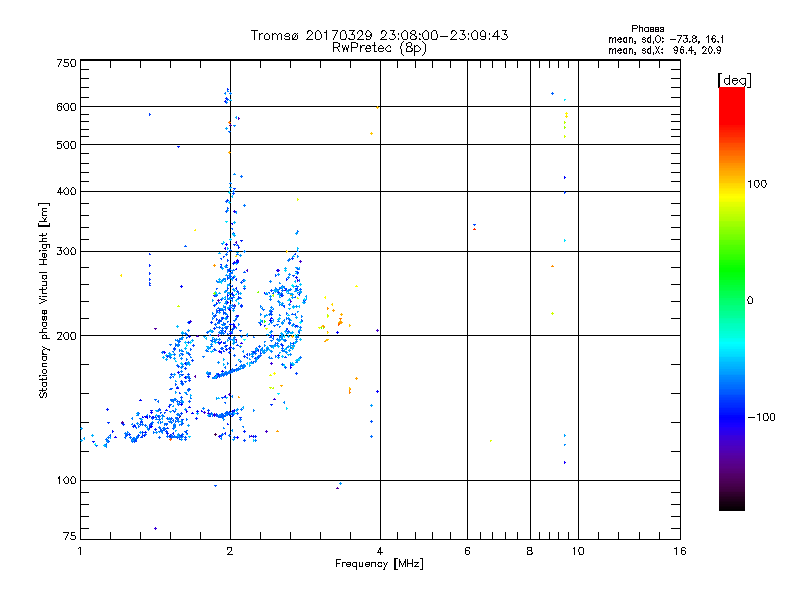Screen dimensions: 800x600
Task: Click the height axis tick label '600'
Action: (66, 107)
